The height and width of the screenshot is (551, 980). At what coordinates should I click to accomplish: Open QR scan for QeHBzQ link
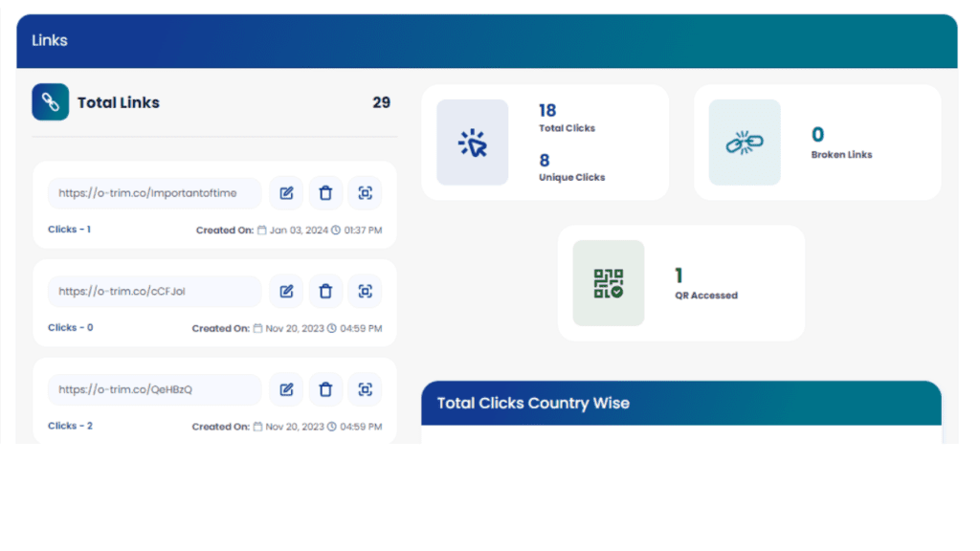tap(365, 389)
